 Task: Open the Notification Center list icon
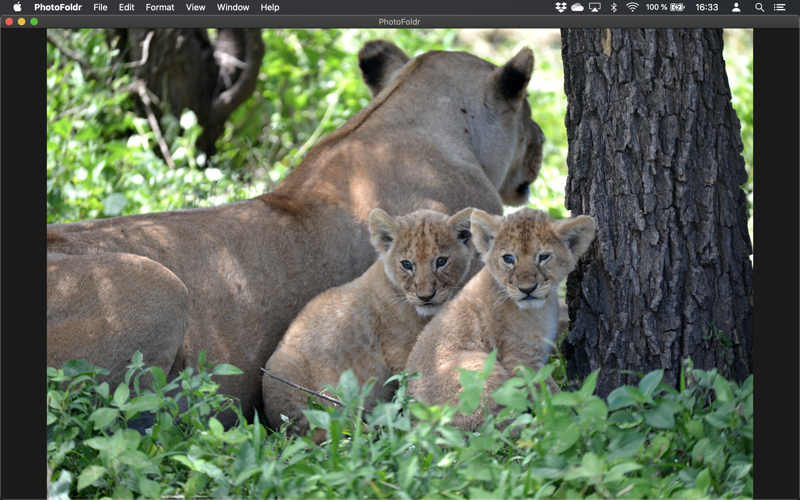(779, 7)
